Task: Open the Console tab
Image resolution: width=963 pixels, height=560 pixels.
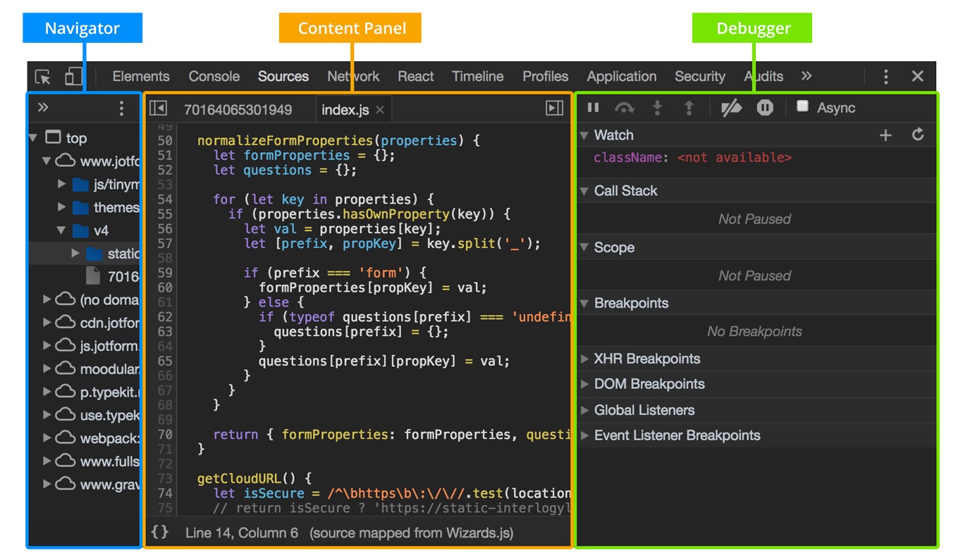Action: [214, 77]
